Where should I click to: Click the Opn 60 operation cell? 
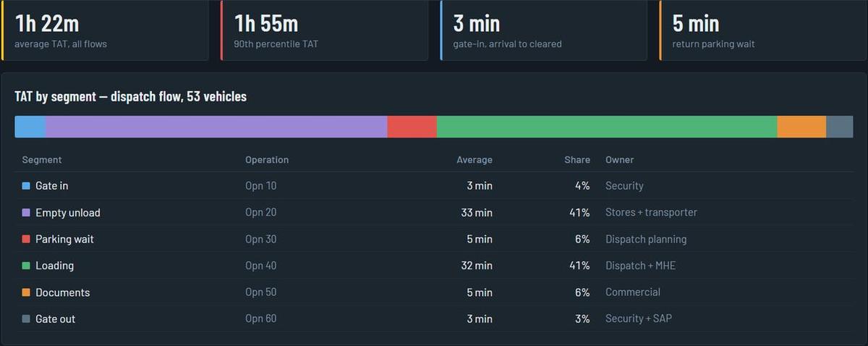click(260, 319)
